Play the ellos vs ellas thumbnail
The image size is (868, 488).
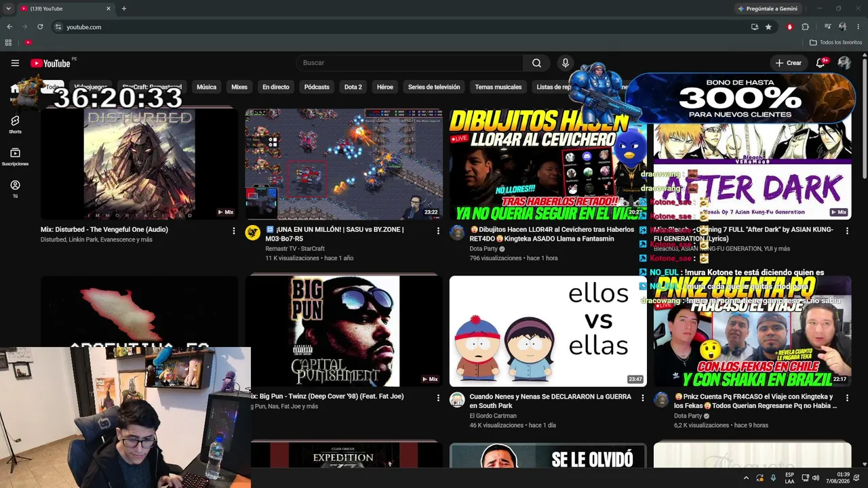point(548,331)
